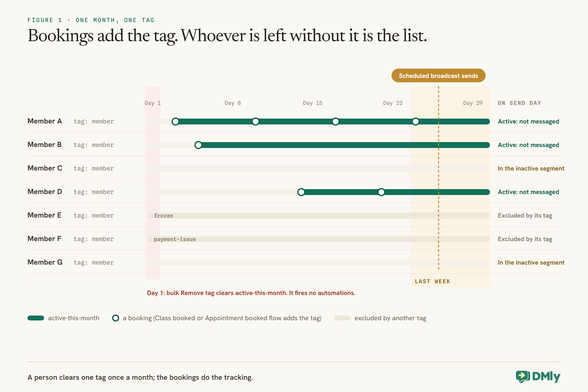The image size is (588, 392).
Task: Click the booking circle legend icon
Action: coord(115,318)
